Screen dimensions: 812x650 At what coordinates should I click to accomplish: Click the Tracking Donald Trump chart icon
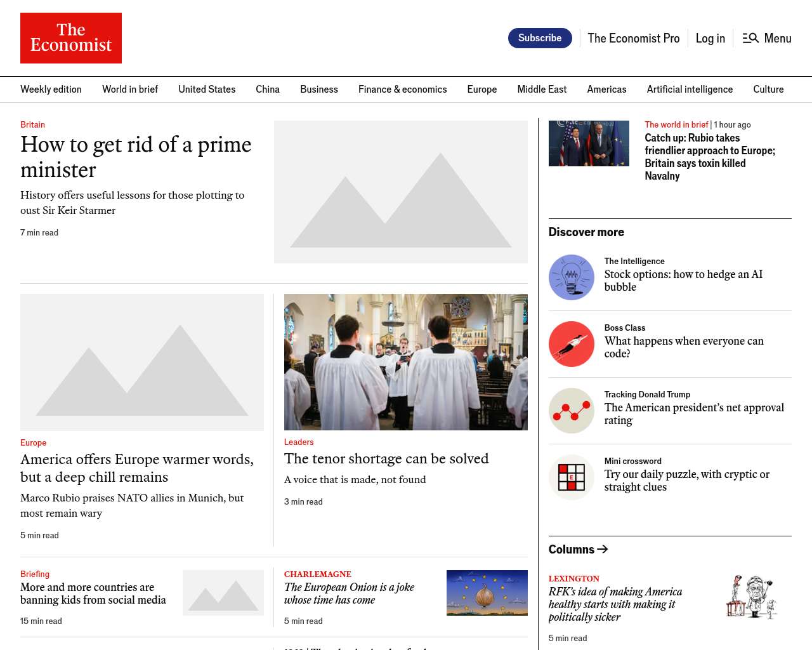(x=571, y=411)
